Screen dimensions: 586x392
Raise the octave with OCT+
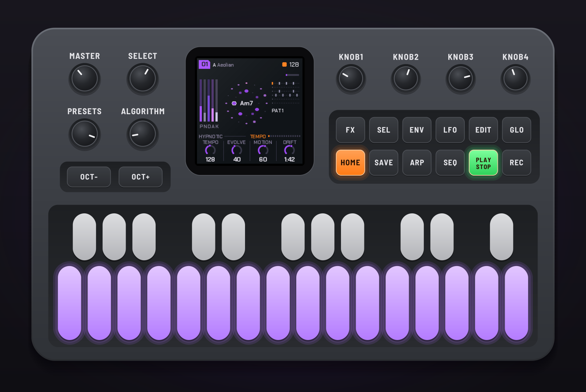[141, 177]
